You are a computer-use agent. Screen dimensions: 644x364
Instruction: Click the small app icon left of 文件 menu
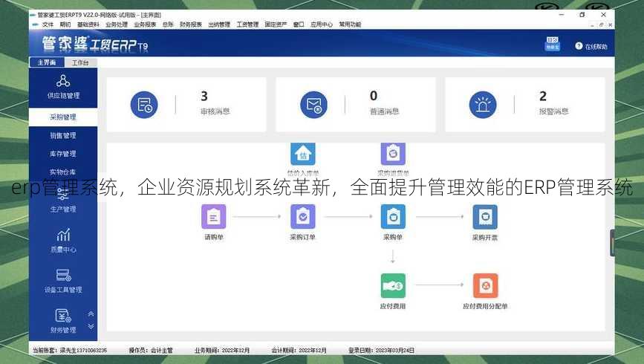click(35, 25)
